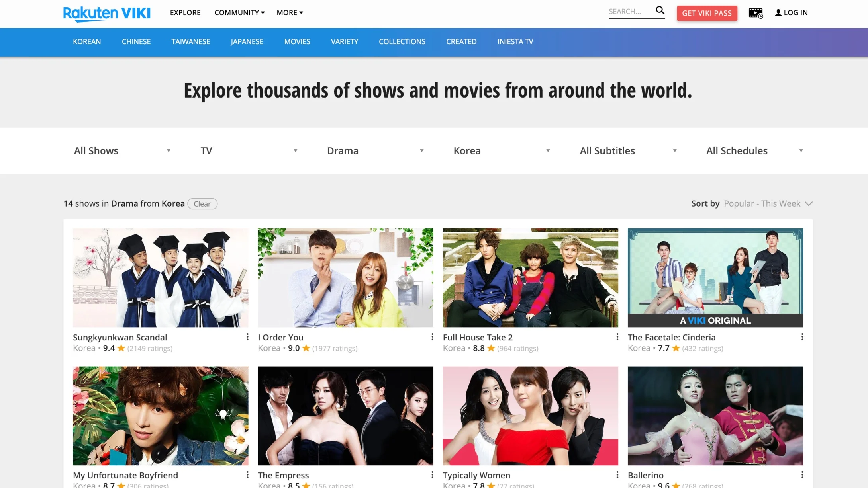868x488 pixels.
Task: Open options menu for The Facetale: Cinderia
Action: (x=802, y=337)
